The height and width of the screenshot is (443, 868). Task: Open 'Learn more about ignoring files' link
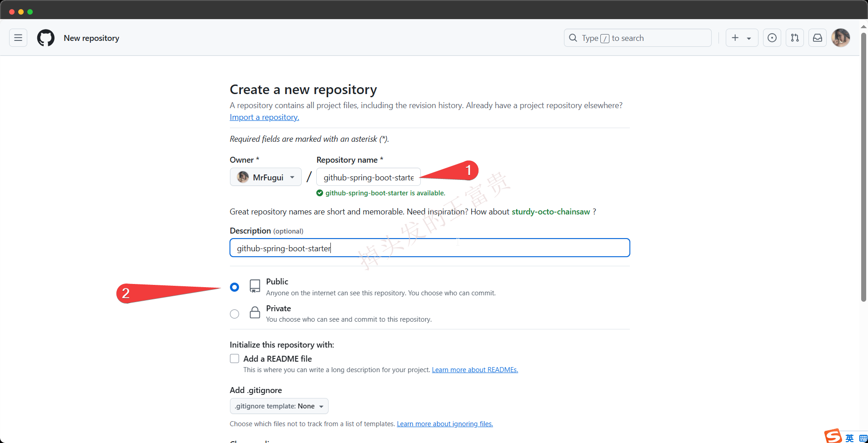pyautogui.click(x=445, y=424)
